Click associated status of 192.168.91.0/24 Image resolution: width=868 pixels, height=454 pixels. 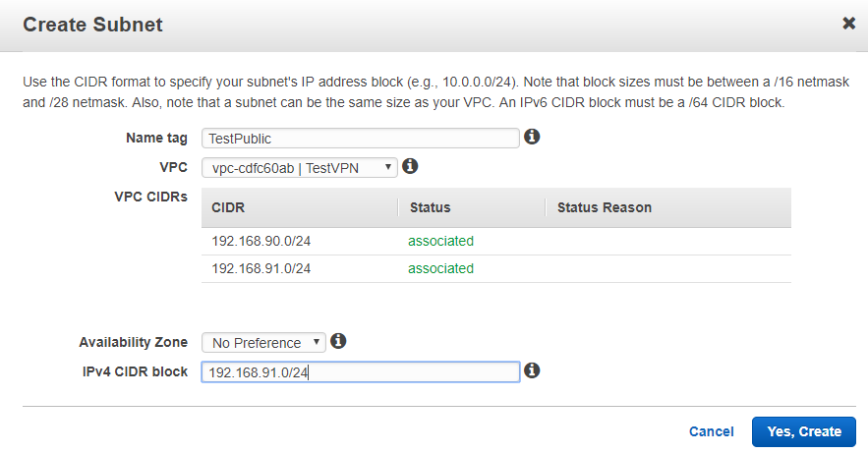pyautogui.click(x=441, y=268)
